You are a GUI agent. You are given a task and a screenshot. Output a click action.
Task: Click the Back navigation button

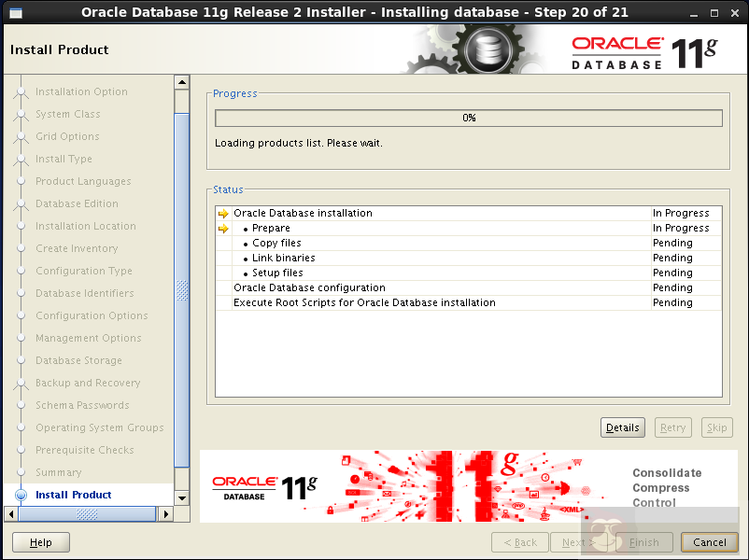click(519, 541)
